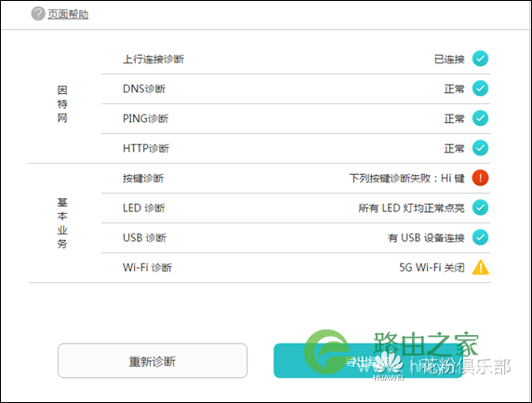
Task: Select the USB 诊断 row label
Action: coord(144,237)
